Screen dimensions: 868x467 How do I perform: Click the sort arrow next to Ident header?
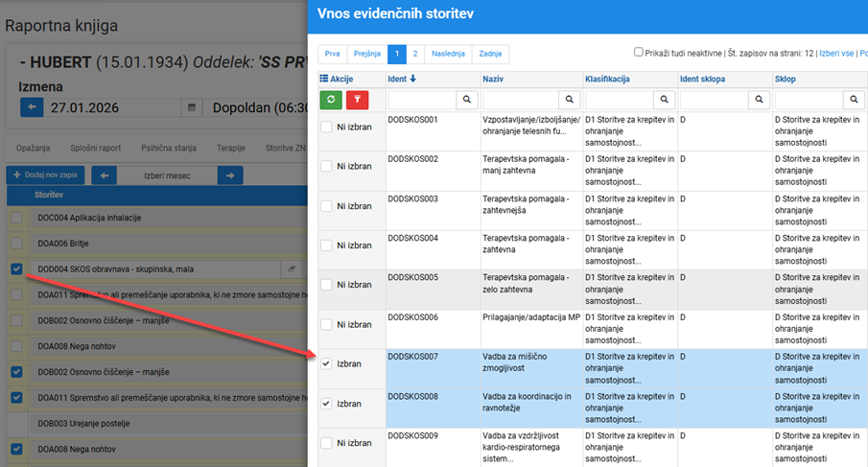pyautogui.click(x=413, y=79)
